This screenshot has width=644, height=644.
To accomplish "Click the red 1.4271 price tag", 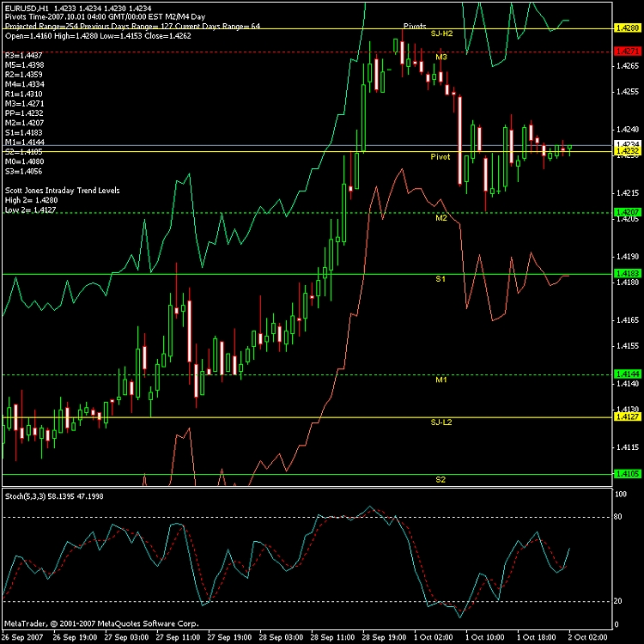I will tap(626, 52).
